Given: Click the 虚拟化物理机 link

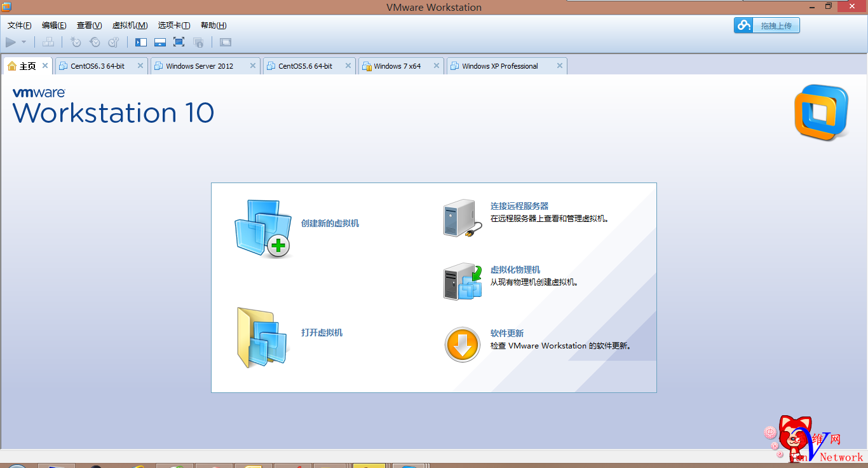Looking at the screenshot, I should pos(515,270).
